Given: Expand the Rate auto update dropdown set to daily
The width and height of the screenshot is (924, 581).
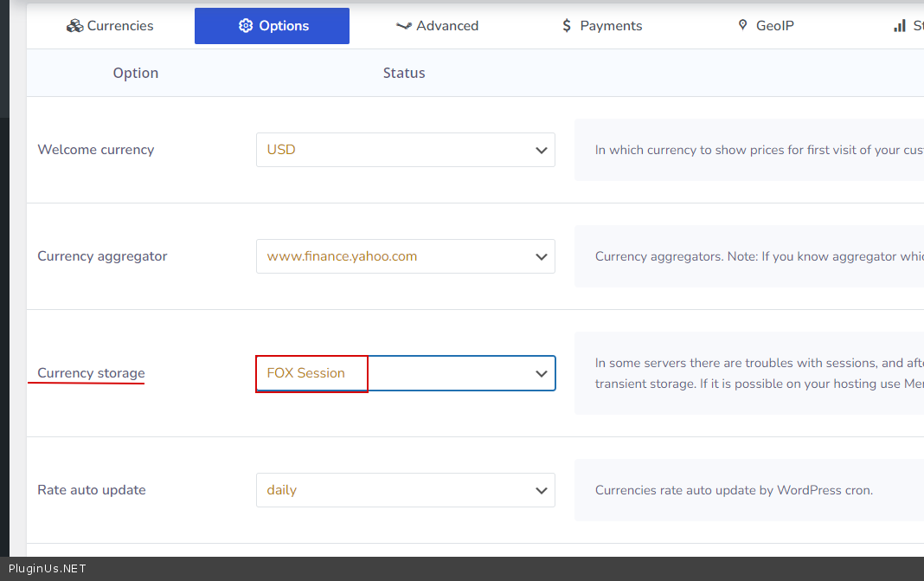Looking at the screenshot, I should [405, 490].
